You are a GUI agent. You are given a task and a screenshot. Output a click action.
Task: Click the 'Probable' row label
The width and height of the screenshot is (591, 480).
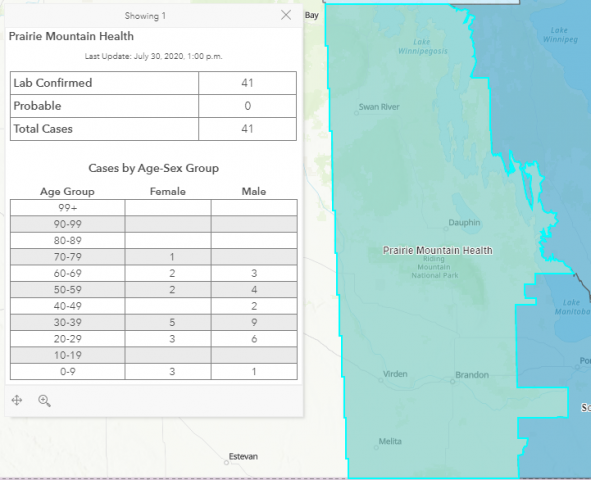pos(37,106)
